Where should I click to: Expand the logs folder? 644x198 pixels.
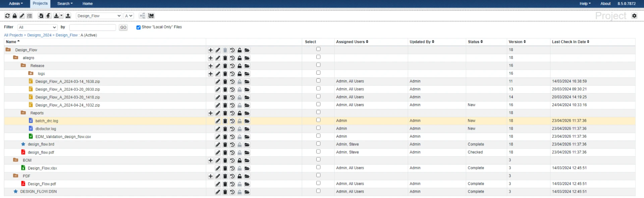tap(31, 73)
